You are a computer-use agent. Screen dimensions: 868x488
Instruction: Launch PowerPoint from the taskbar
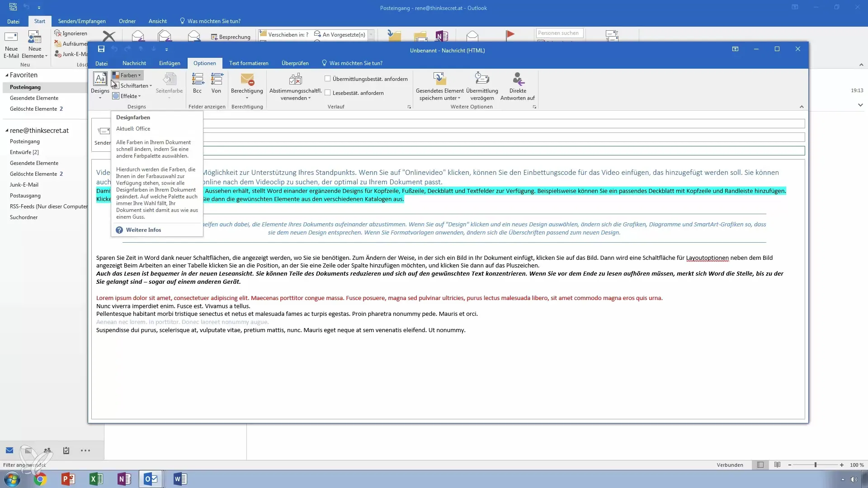click(68, 479)
